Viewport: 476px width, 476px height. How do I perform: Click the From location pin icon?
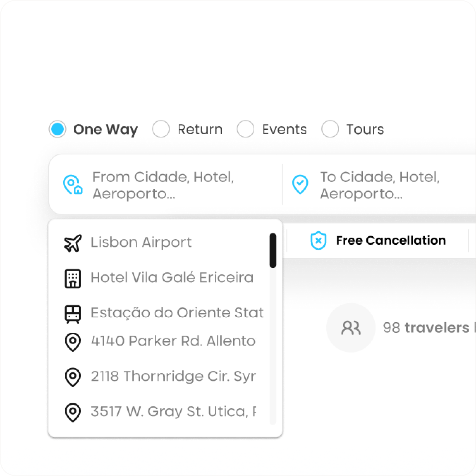coord(73,185)
